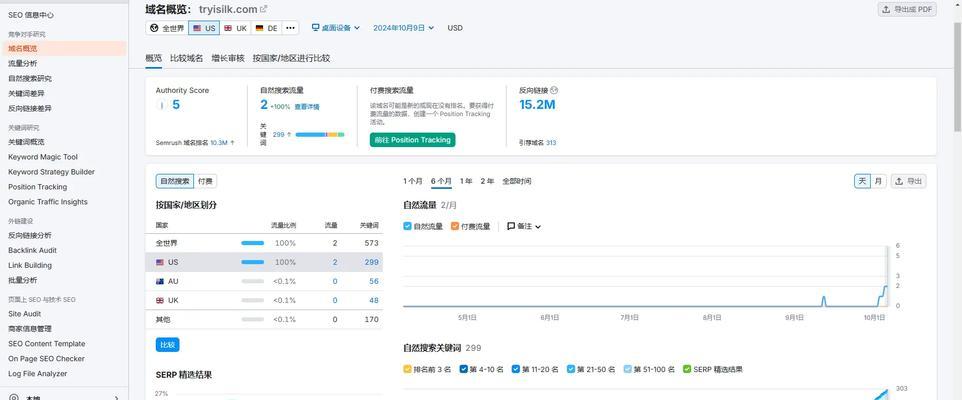Open 15.2M backlinks value
The image size is (962, 400).
pyautogui.click(x=537, y=105)
